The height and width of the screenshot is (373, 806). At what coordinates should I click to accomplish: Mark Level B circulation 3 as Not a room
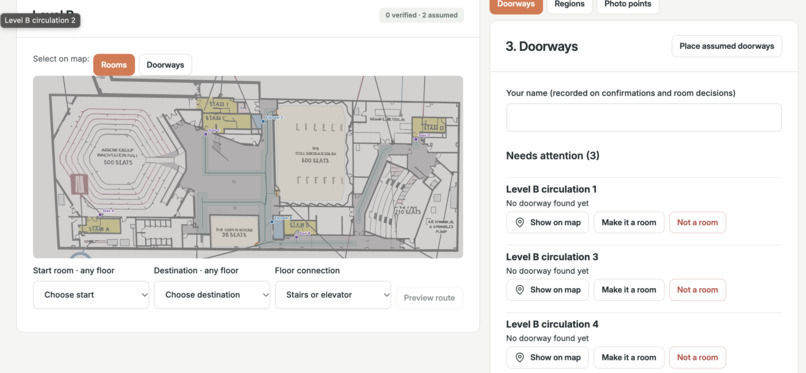[698, 290]
